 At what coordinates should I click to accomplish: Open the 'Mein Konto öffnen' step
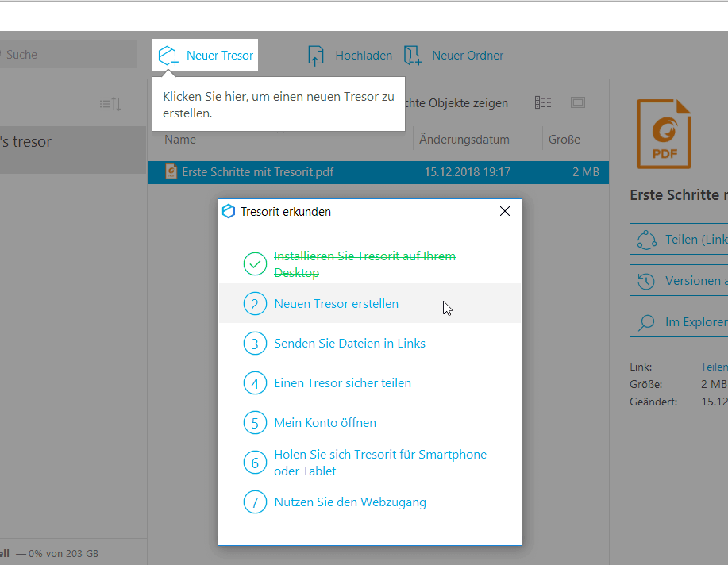[x=325, y=423]
